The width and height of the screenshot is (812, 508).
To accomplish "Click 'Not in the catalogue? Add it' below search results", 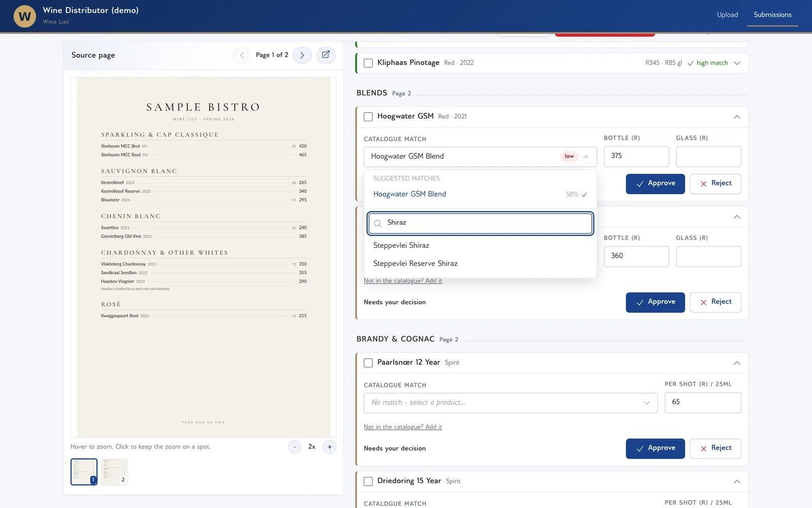I will pyautogui.click(x=403, y=281).
